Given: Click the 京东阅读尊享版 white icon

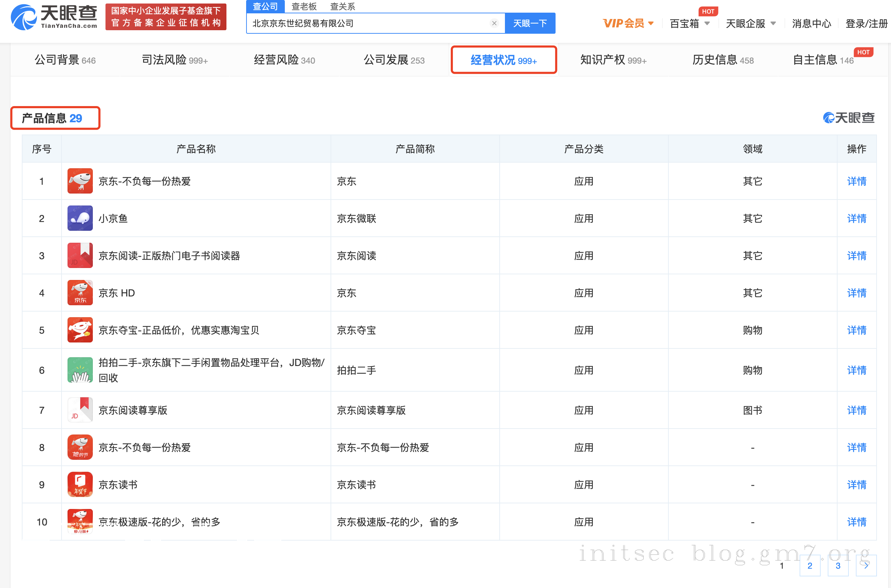Looking at the screenshot, I should (80, 410).
